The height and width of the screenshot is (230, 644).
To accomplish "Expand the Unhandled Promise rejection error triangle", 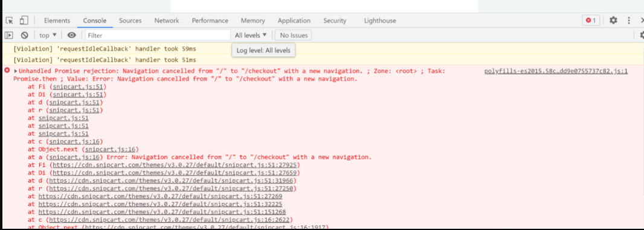I will click(x=16, y=71).
